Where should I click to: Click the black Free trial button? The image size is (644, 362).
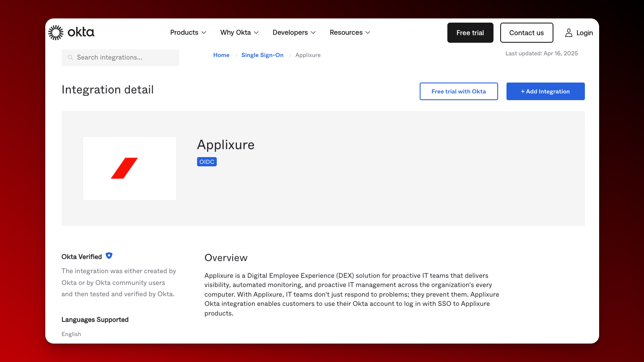click(470, 33)
